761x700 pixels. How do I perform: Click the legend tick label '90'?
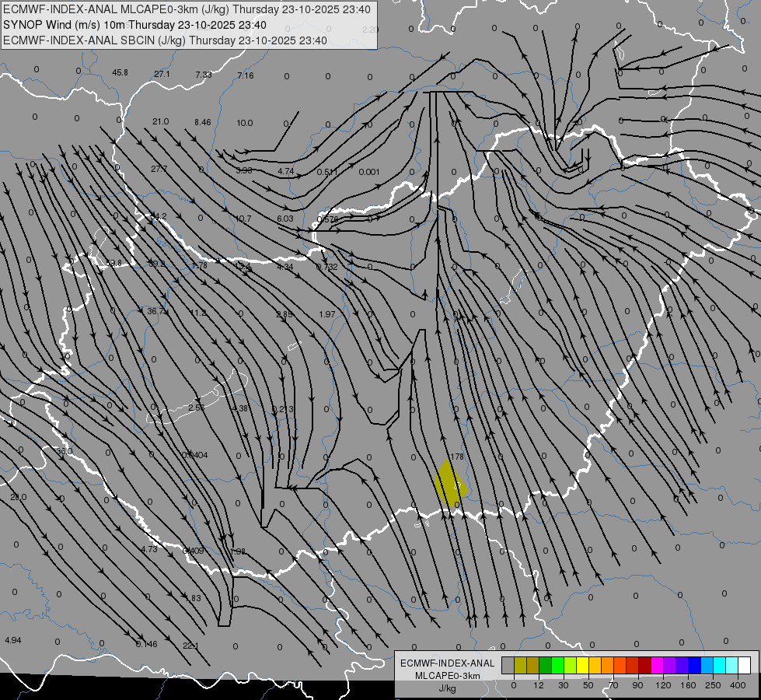pyautogui.click(x=637, y=685)
